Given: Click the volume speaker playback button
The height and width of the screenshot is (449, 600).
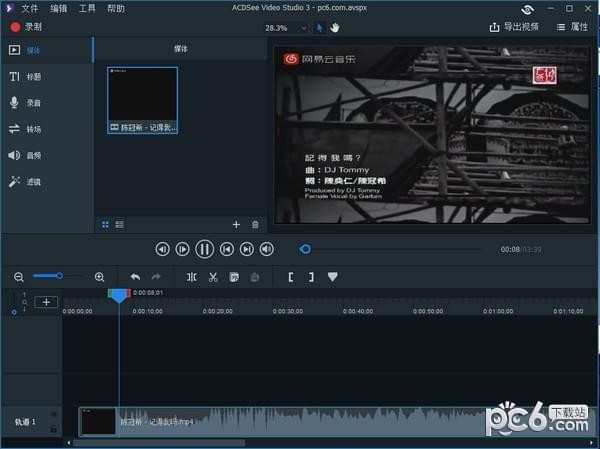Looking at the screenshot, I should click(x=267, y=250).
